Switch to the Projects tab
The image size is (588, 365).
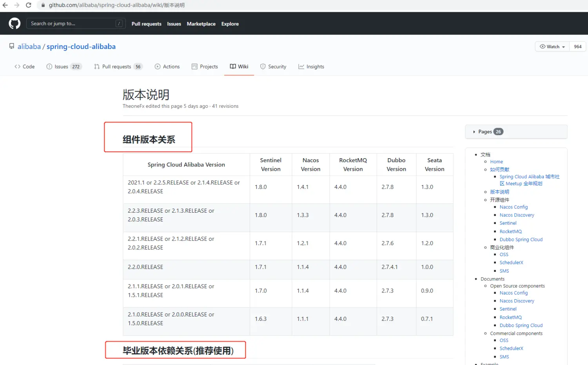[205, 67]
